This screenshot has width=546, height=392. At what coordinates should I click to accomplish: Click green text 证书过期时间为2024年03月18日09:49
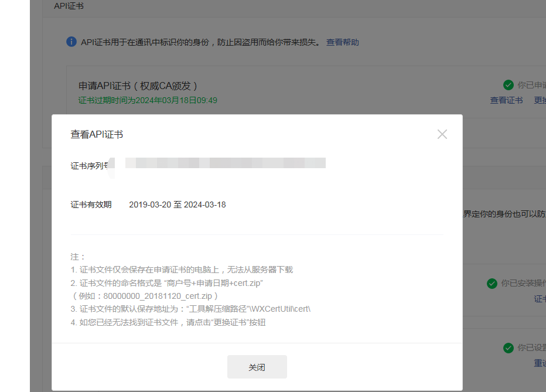[148, 100]
